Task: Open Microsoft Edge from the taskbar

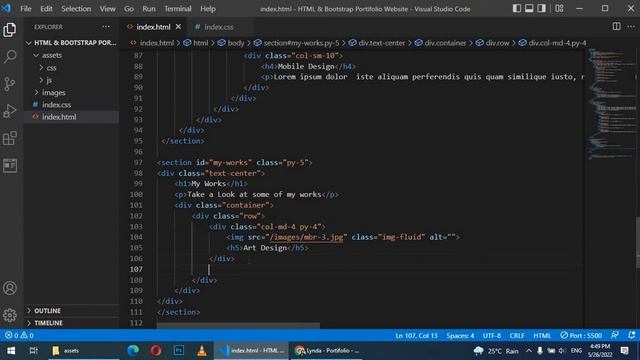Action: click(133, 351)
